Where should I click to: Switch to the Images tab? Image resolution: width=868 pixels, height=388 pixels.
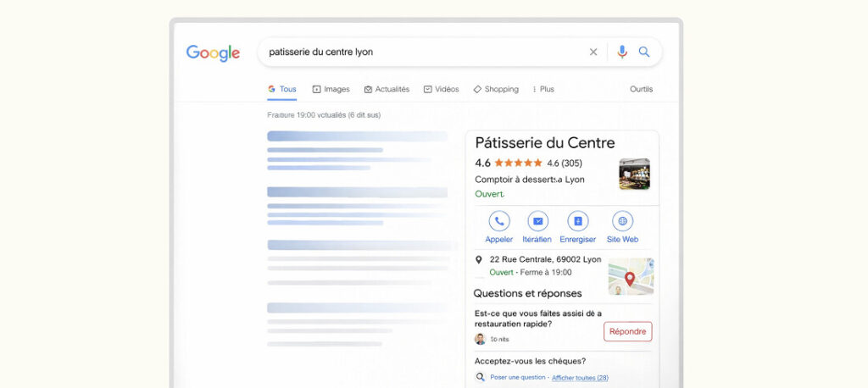tap(331, 89)
